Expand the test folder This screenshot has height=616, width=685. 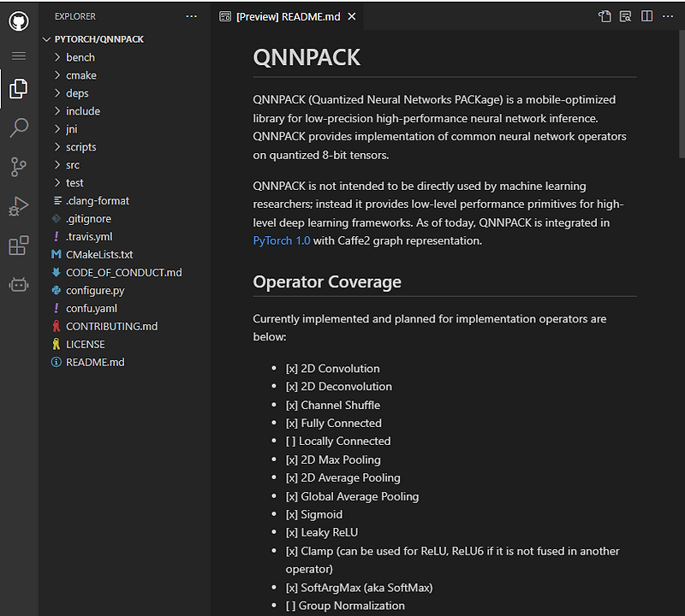(x=57, y=182)
